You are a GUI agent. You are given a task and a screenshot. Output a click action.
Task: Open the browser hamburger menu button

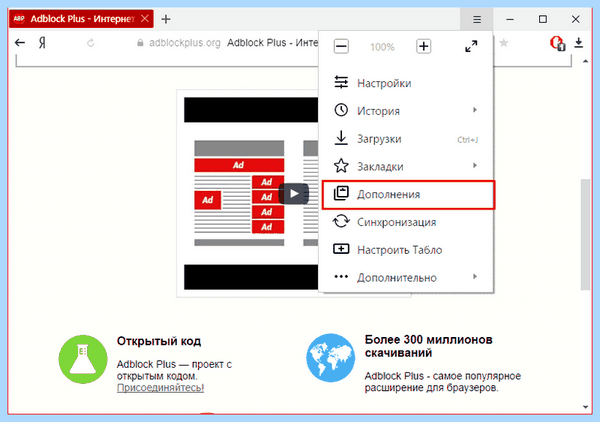pyautogui.click(x=476, y=19)
